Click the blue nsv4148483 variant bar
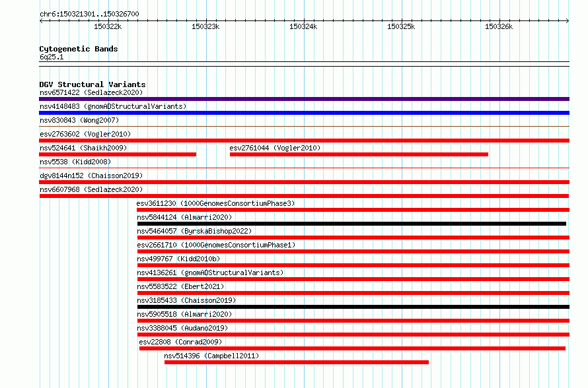Screen dimensions: 588x388 (304, 113)
